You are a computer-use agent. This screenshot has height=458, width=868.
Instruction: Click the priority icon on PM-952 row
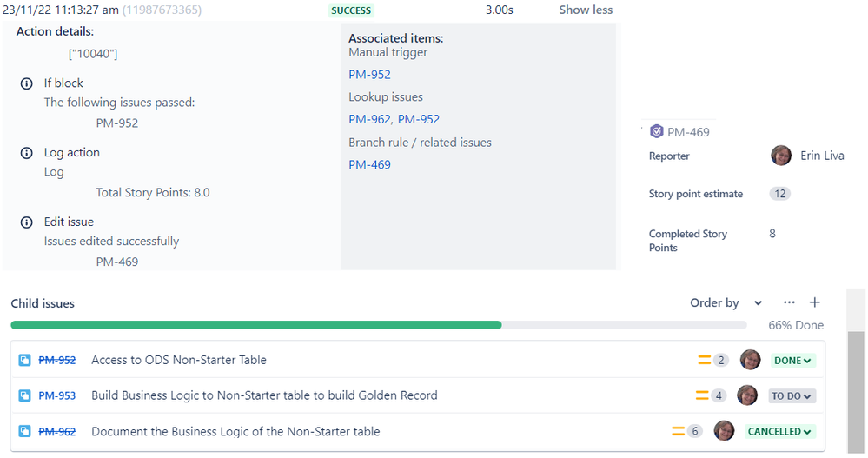[x=704, y=360]
